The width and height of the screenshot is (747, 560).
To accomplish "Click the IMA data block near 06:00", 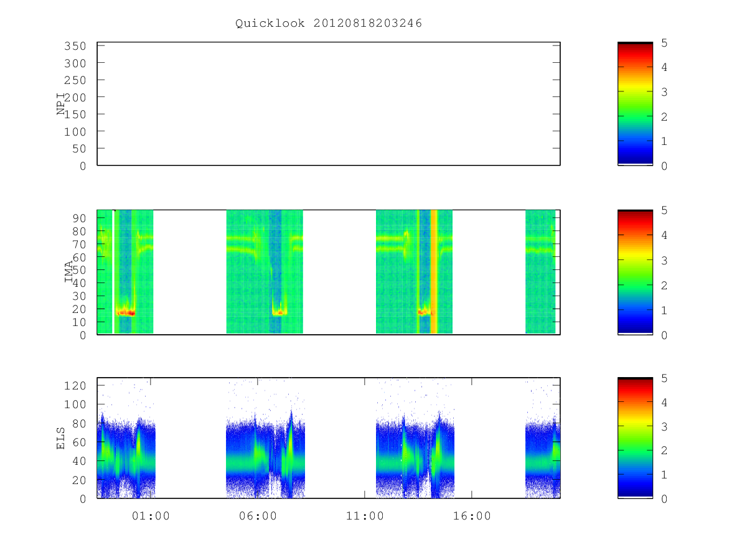I will click(265, 272).
